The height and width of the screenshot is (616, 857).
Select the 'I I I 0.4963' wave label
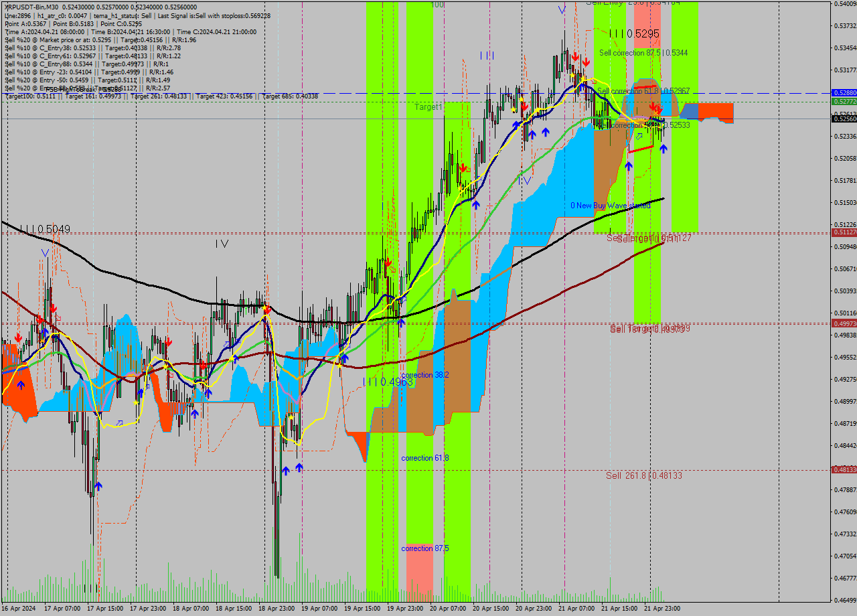tap(388, 382)
